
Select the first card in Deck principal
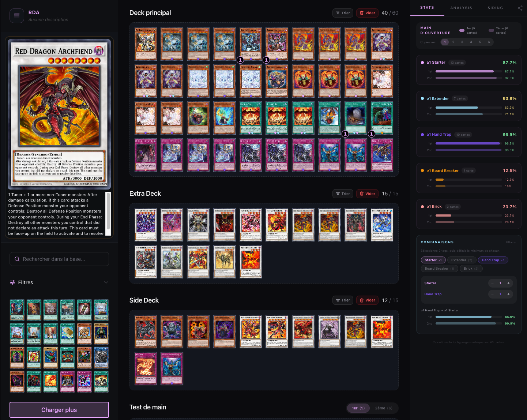coord(146,44)
